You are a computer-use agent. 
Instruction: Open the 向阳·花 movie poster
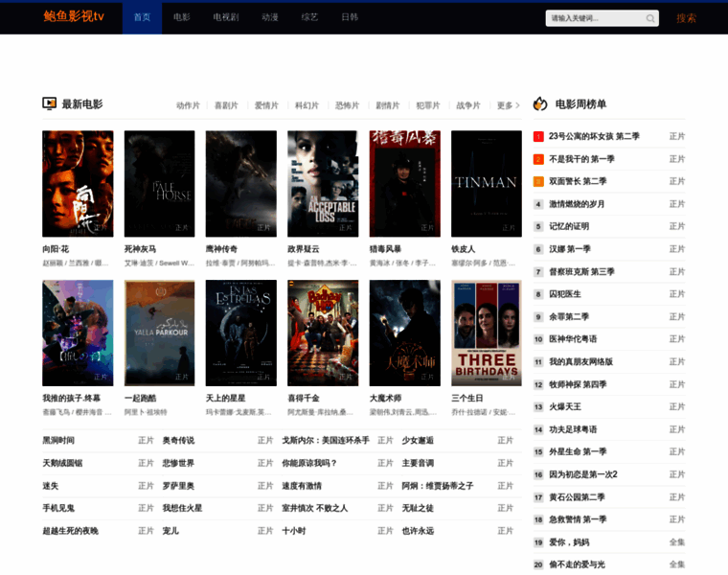click(78, 183)
